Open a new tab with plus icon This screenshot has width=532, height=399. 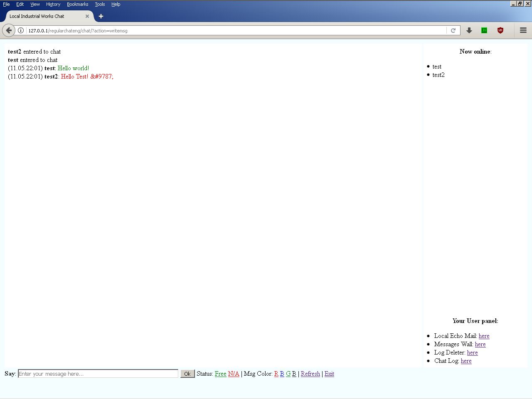point(101,16)
